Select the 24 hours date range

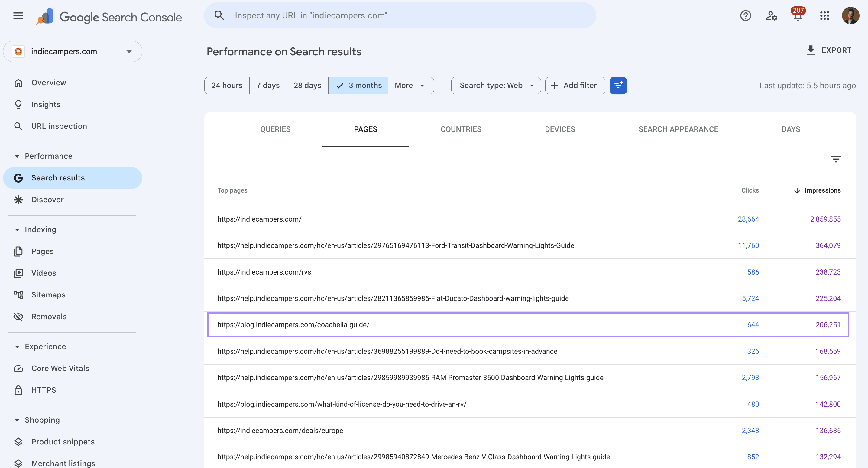click(227, 85)
